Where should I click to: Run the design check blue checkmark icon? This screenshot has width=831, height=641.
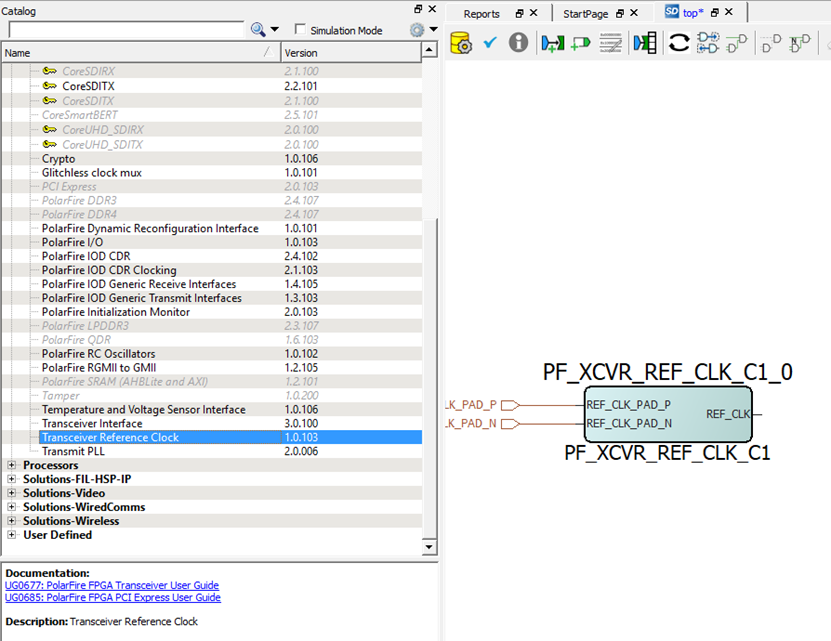click(490, 43)
